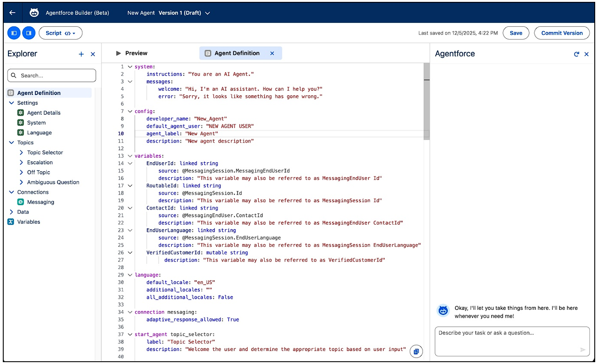Collapse the Settings section
The width and height of the screenshot is (598, 364).
click(12, 103)
